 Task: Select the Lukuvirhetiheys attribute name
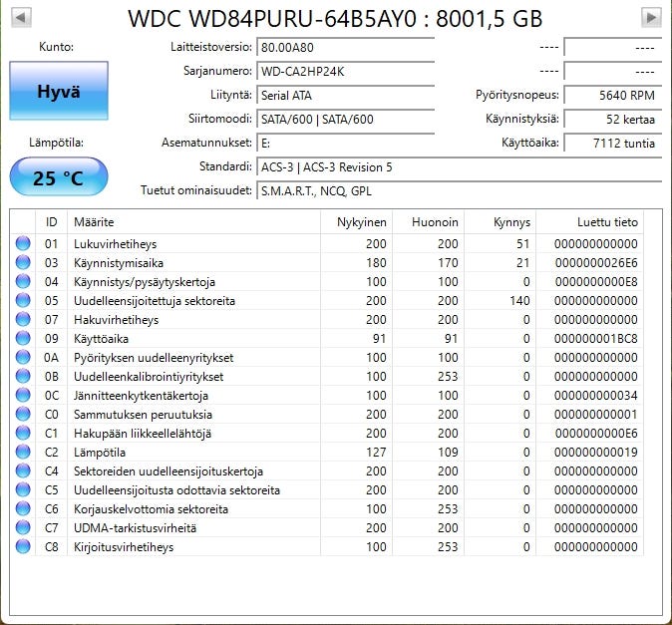(116, 244)
